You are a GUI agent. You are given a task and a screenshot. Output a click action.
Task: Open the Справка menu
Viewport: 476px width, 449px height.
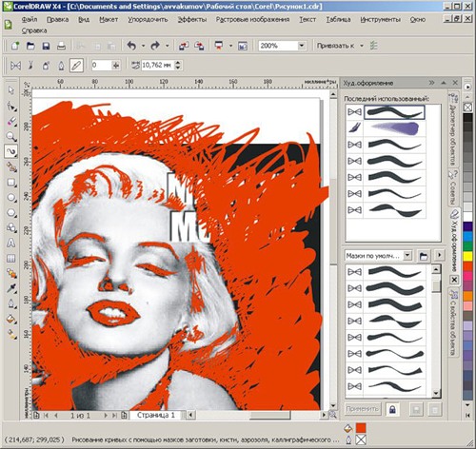click(x=34, y=30)
